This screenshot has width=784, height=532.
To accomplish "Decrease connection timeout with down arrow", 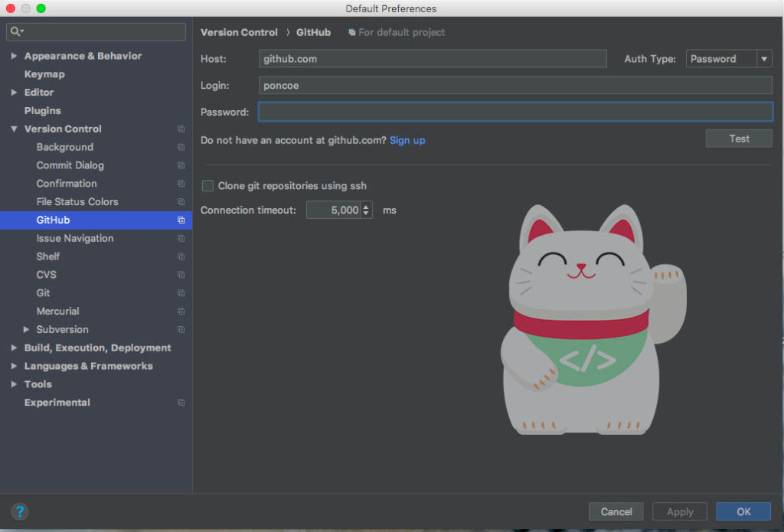I will click(366, 214).
